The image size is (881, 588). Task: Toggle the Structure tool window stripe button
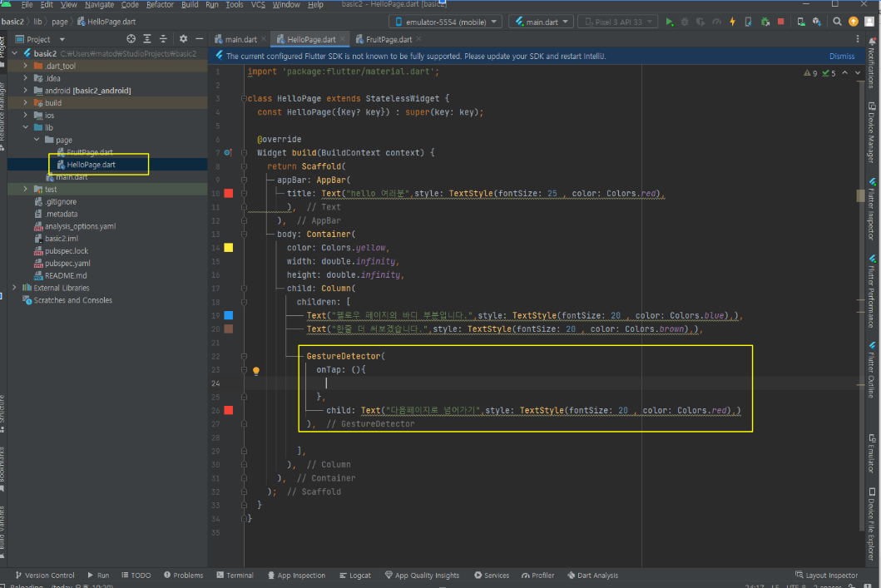(x=2, y=413)
